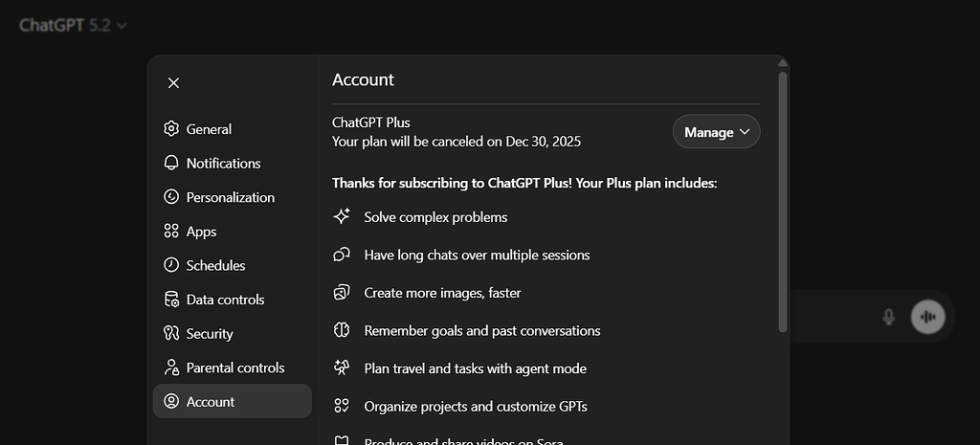Click the Account heading text
Viewport: 980px width, 445px height.
click(x=363, y=79)
